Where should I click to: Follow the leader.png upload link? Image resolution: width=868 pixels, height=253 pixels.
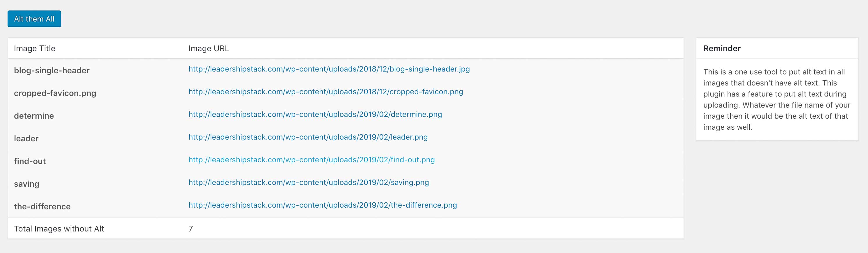(308, 137)
